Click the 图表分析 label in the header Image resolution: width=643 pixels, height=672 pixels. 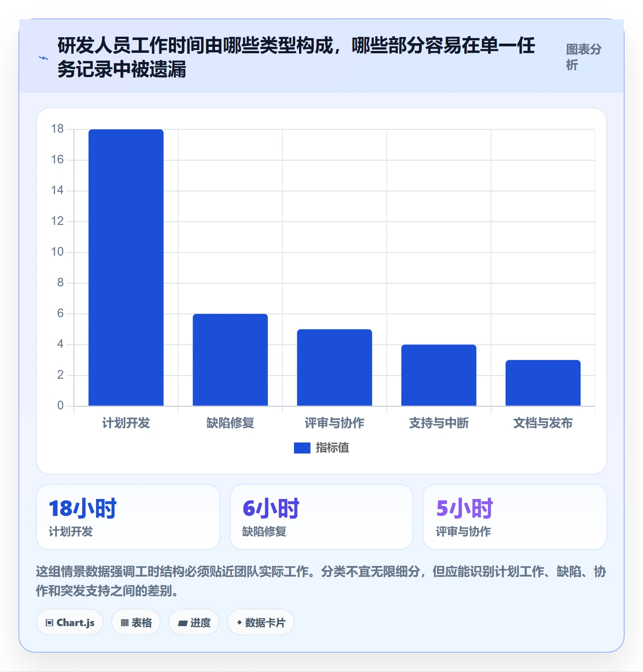tap(583, 57)
